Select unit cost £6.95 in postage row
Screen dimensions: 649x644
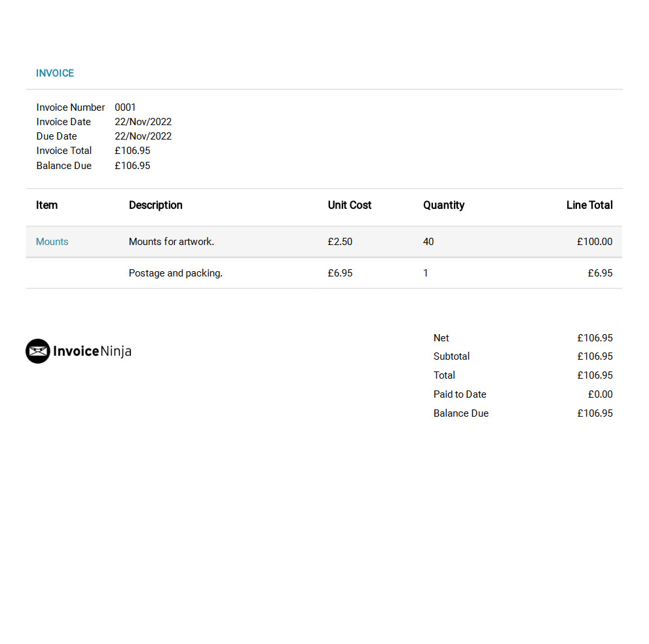(341, 273)
